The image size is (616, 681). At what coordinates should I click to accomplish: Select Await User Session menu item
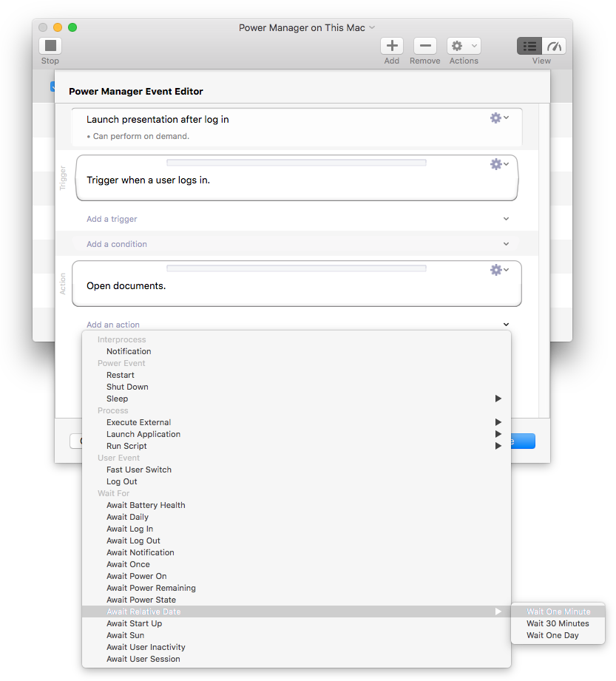[297, 659]
